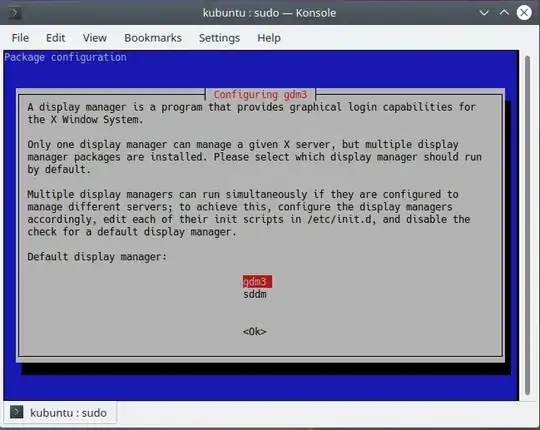This screenshot has height=430, width=540.
Task: Click the kubuntu : sudo — Konsole title
Action: click(269, 13)
